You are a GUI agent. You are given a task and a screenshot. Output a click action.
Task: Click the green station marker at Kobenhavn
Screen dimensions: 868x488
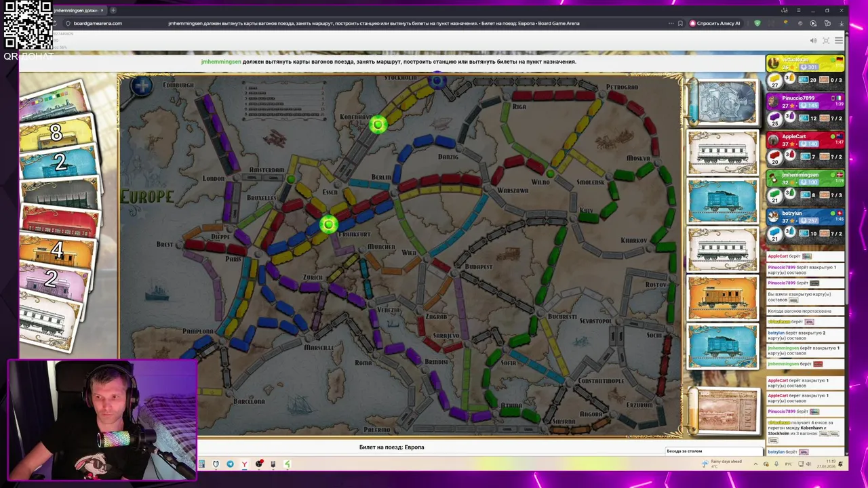pyautogui.click(x=378, y=124)
